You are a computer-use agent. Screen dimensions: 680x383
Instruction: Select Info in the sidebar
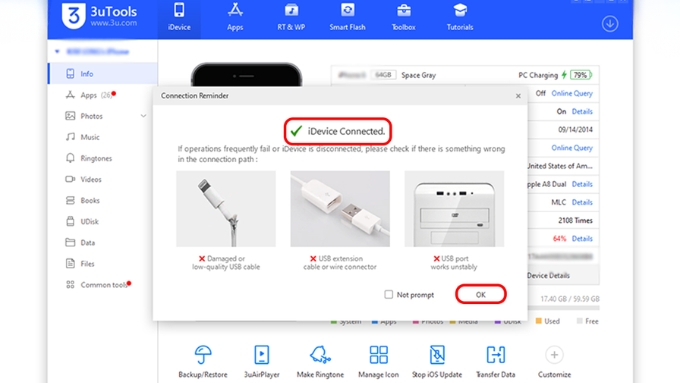click(103, 74)
